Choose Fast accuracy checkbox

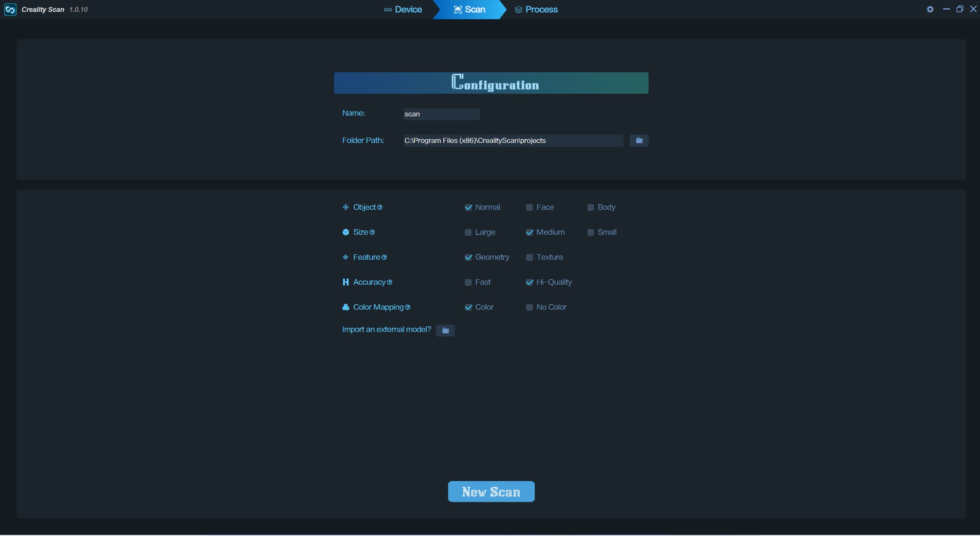point(468,282)
